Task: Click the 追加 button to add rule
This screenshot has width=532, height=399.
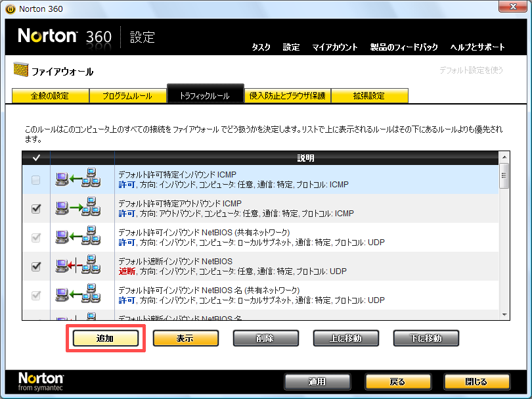Action: 105,339
